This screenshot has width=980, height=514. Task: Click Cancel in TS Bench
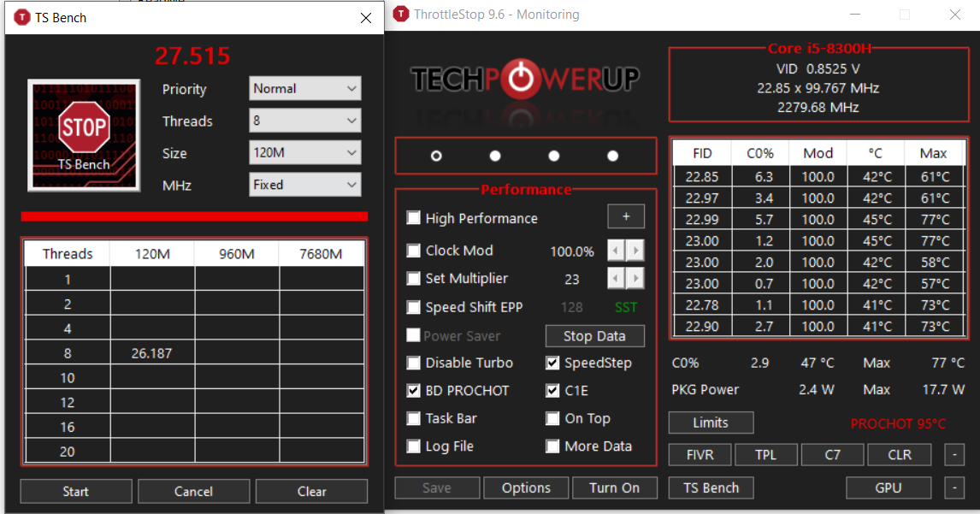(194, 492)
